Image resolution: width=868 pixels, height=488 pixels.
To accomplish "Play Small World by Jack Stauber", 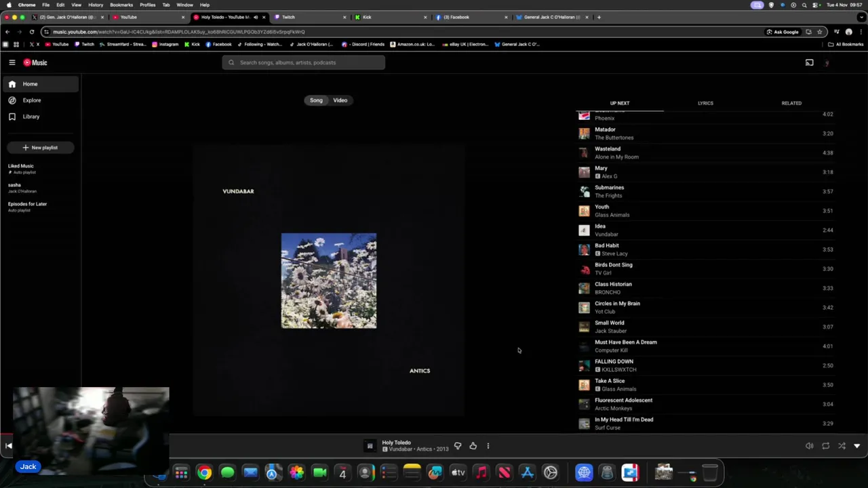I will coord(705,327).
